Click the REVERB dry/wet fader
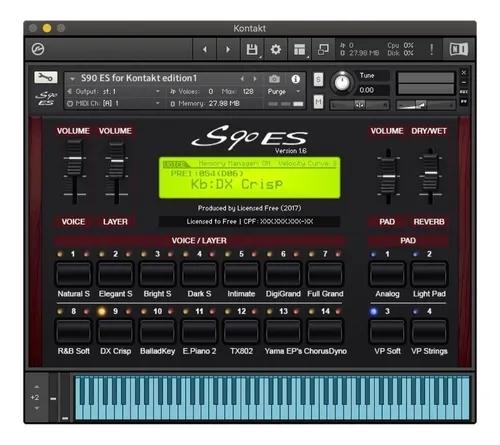This screenshot has height=445, width=500. (431, 173)
